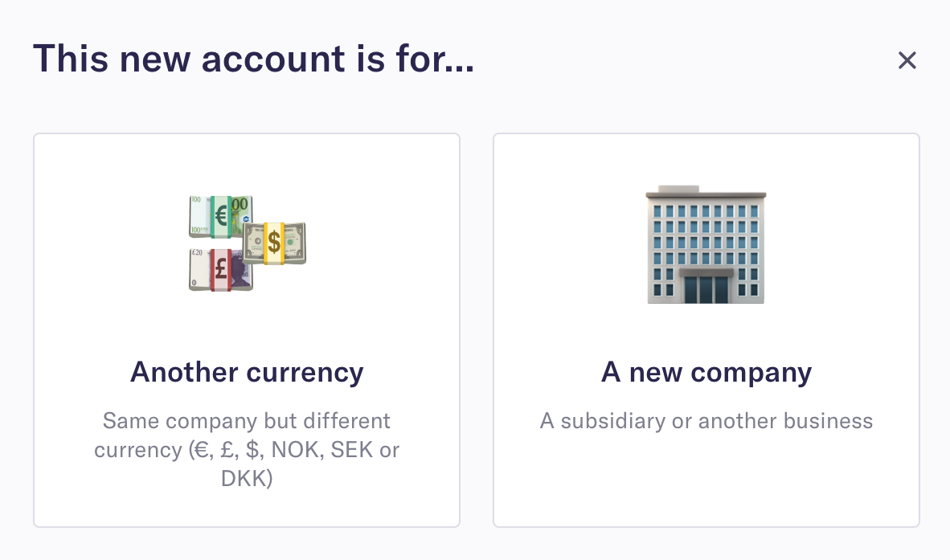Click the DKK text line

(247, 478)
